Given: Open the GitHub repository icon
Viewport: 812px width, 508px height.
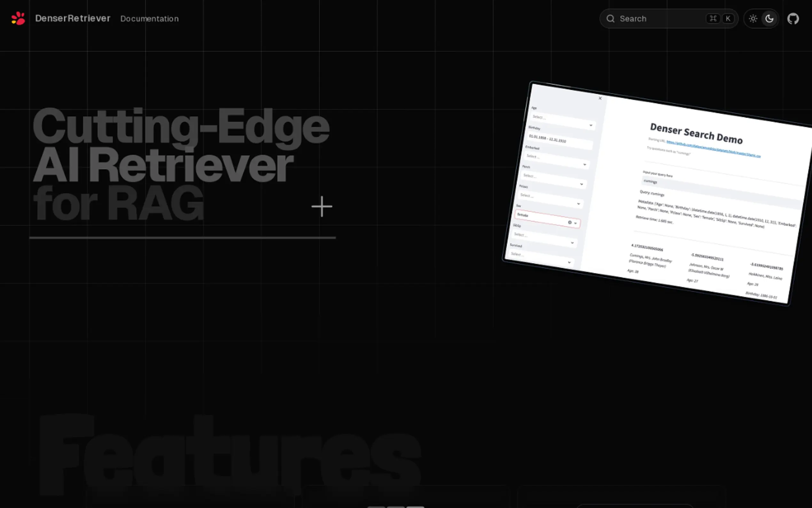Looking at the screenshot, I should point(793,19).
